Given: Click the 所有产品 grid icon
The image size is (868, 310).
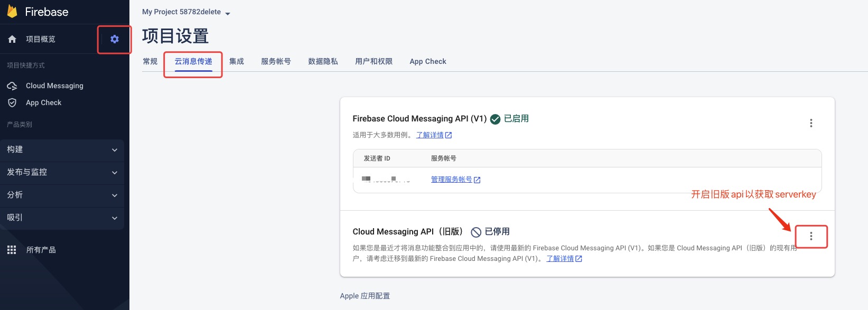Looking at the screenshot, I should coord(12,250).
